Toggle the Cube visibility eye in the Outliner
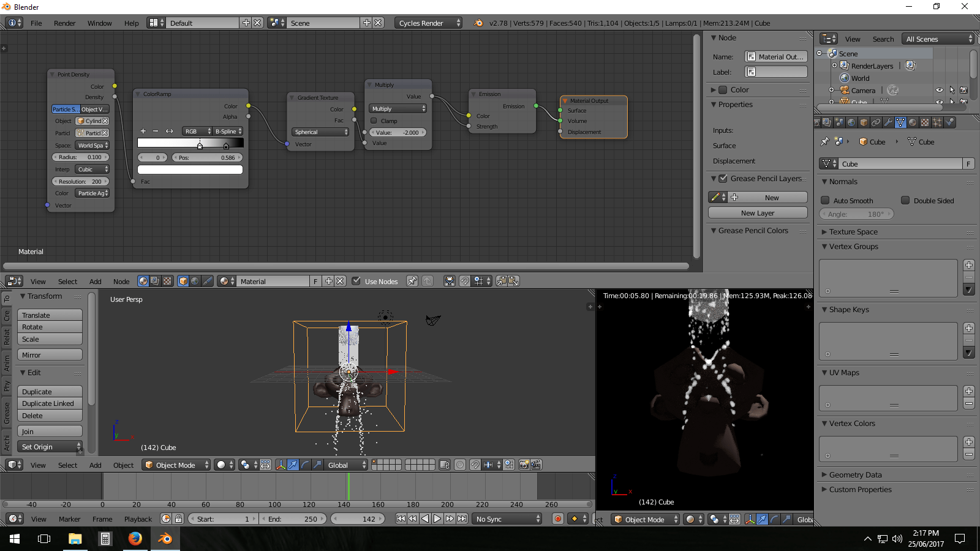980x551 pixels. 939,102
